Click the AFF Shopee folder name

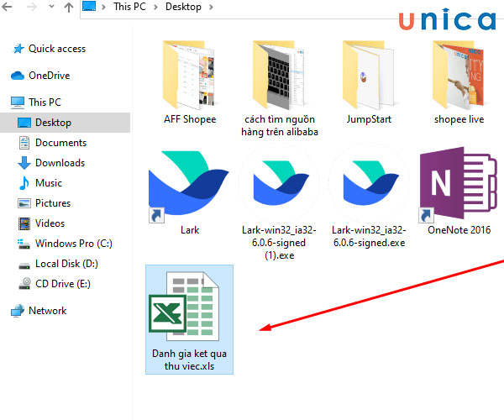[x=190, y=119]
